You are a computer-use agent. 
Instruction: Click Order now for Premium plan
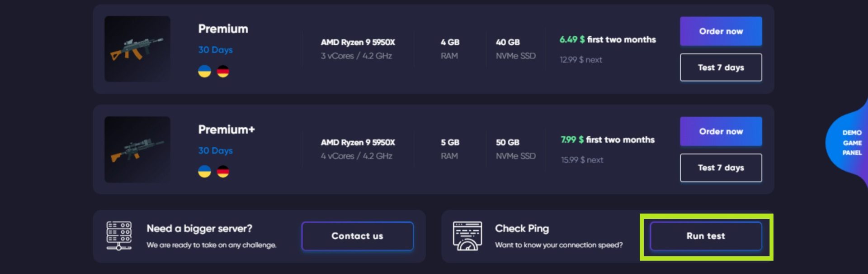721,31
